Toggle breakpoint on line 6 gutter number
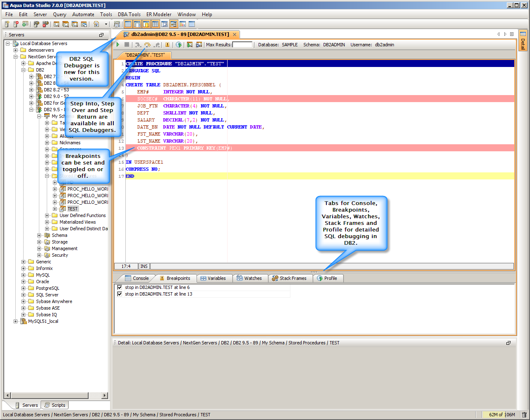 click(122, 99)
